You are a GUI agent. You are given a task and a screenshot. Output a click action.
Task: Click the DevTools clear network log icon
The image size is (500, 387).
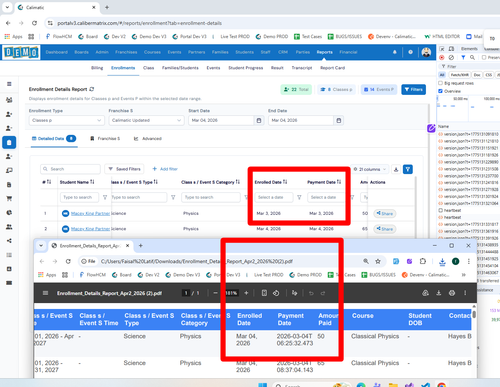pyautogui.click(x=451, y=57)
